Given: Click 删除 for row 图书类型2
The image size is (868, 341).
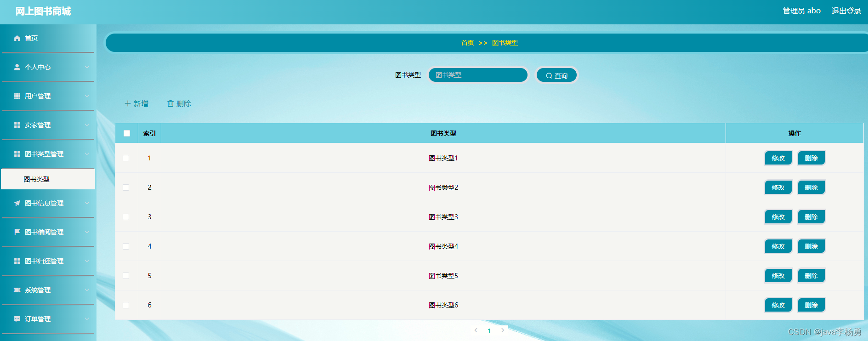Looking at the screenshot, I should [811, 188].
